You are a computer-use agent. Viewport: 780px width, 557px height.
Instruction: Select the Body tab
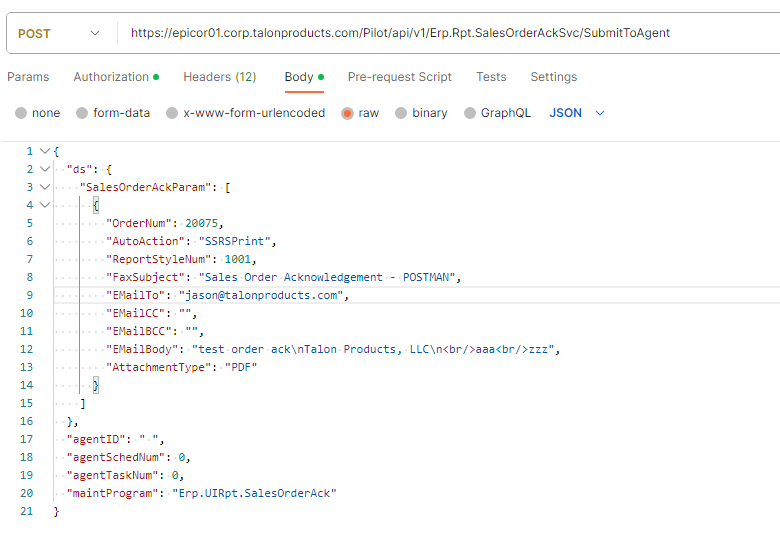tap(304, 77)
